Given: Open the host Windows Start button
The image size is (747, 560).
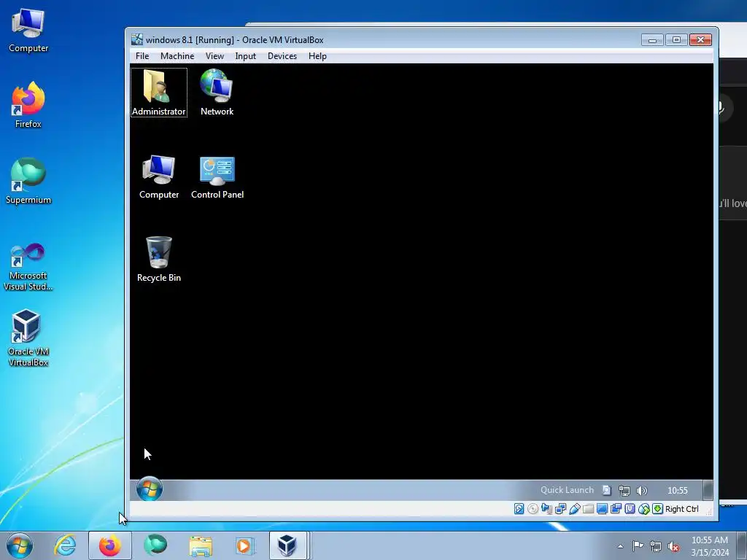Looking at the screenshot, I should pos(20,545).
